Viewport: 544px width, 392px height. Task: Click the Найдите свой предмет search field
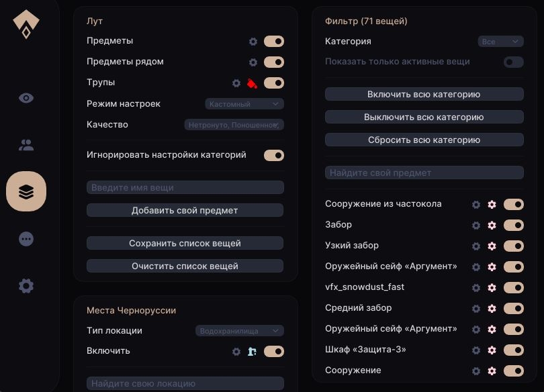coord(424,173)
